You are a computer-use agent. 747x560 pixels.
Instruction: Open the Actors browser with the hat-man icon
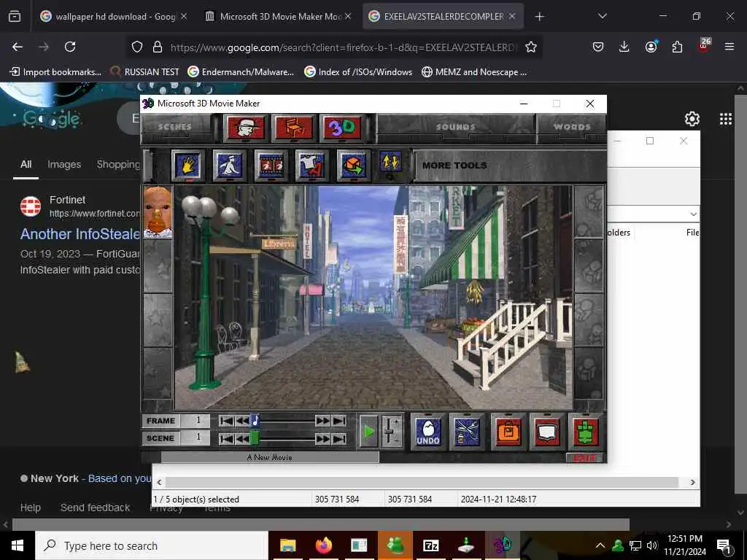(x=246, y=128)
